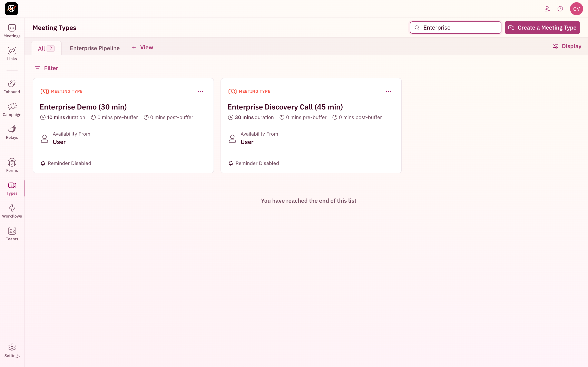588x367 pixels.
Task: Open the CV profile avatar menu
Action: 576,9
